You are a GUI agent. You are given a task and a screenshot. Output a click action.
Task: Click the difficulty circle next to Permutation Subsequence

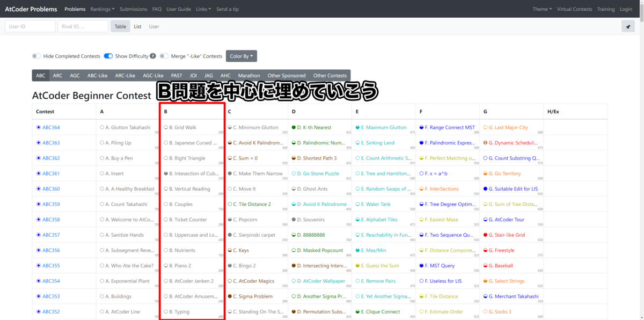(294, 312)
